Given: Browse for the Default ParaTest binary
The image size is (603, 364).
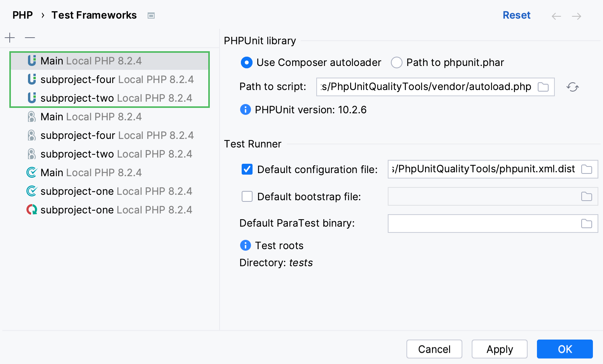Looking at the screenshot, I should click(x=587, y=224).
